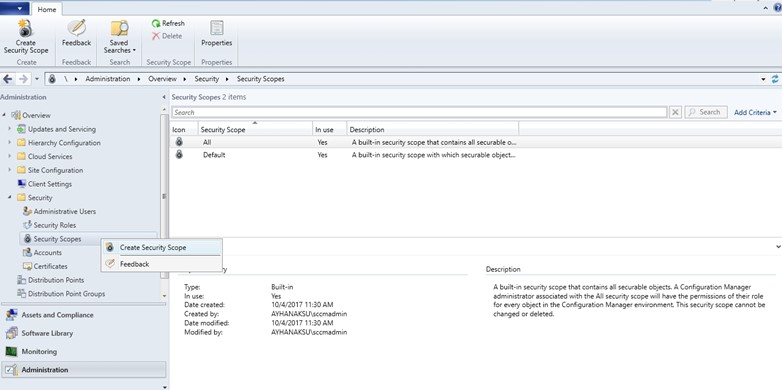
Task: Select the Cloud Services folder
Action: pos(44,156)
